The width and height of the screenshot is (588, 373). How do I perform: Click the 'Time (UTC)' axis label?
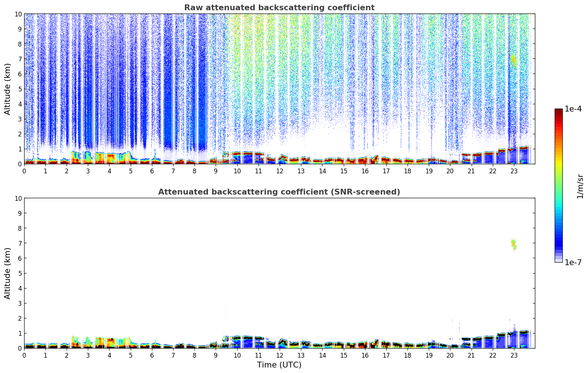point(279,365)
